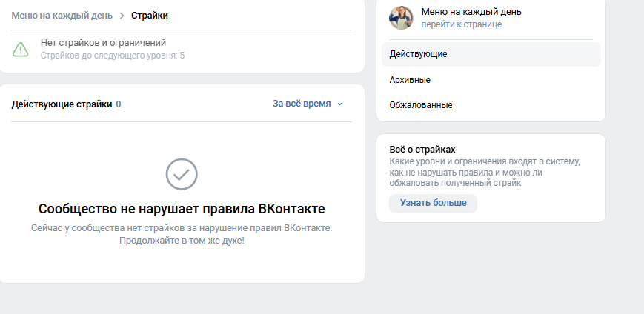Click the Страйки breadcrumb item
This screenshot has height=314, width=644.
coord(150,15)
